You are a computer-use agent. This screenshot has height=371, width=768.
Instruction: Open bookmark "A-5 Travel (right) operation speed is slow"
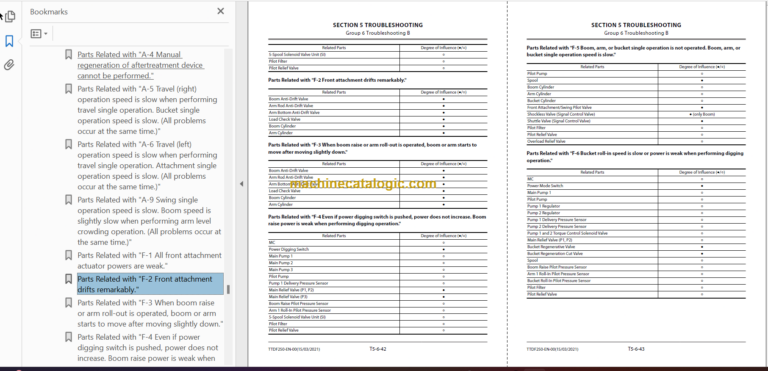(x=147, y=110)
